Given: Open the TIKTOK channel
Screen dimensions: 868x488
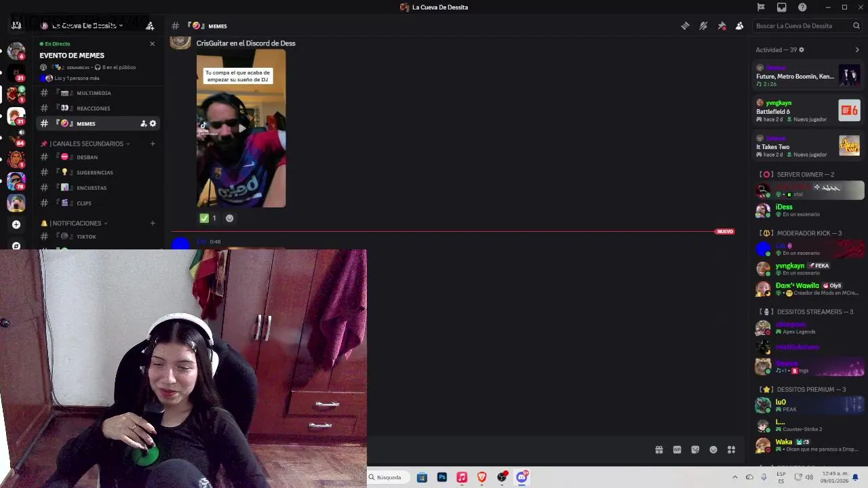Looking at the screenshot, I should 99,237.
